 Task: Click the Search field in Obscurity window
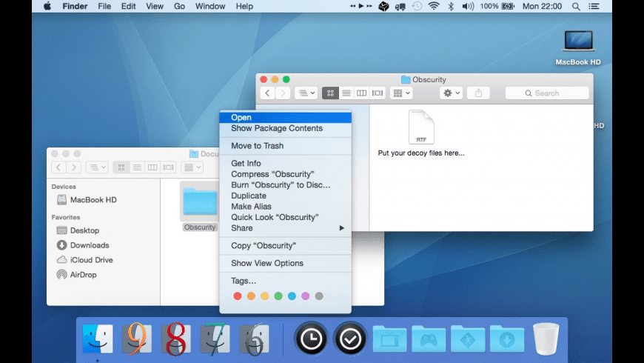pos(547,93)
